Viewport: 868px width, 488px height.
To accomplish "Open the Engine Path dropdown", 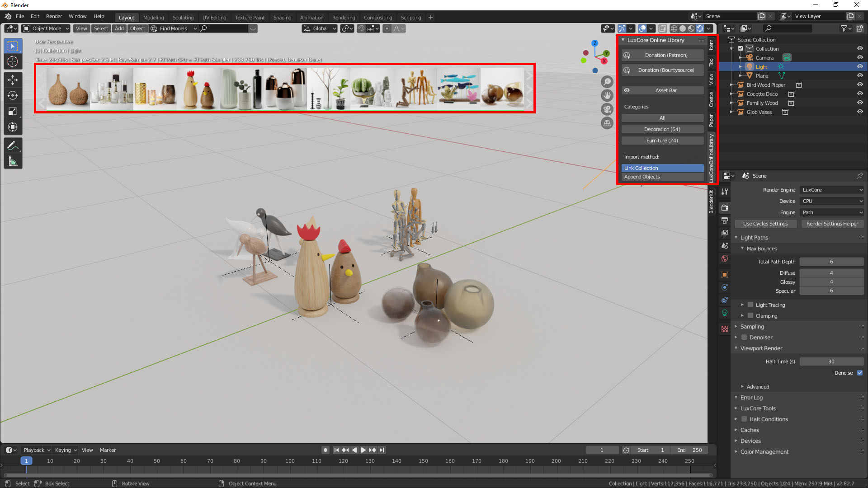I will (832, 212).
